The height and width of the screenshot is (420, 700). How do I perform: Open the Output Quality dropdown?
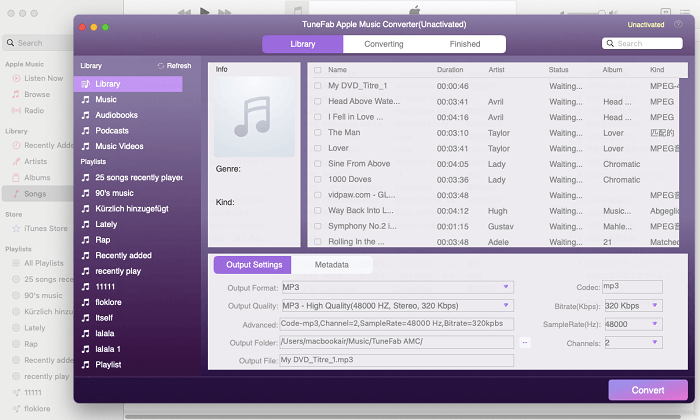tap(397, 306)
